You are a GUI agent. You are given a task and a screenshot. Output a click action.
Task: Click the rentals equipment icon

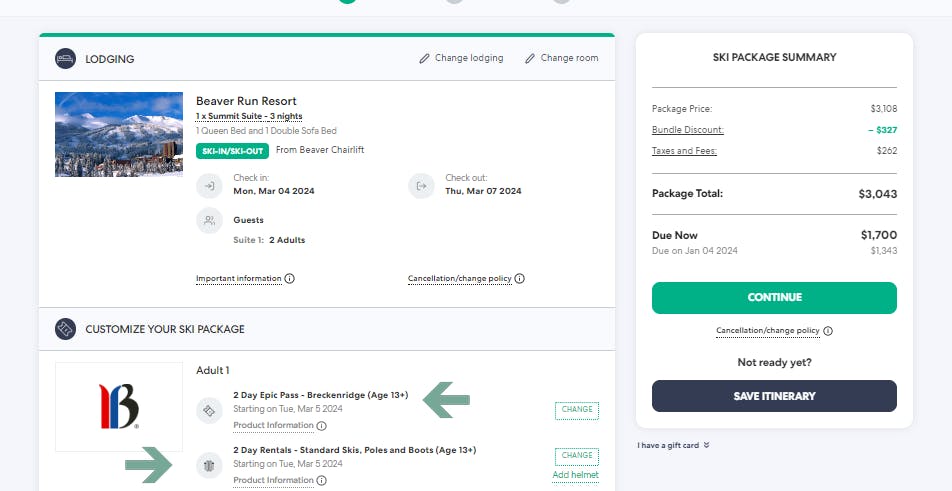209,464
